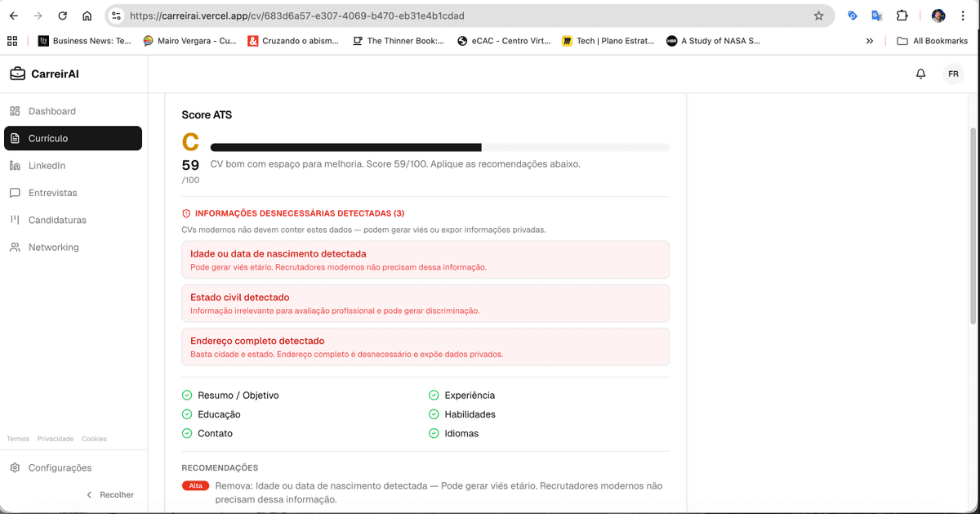
Task: Expand hidden bookmarks with the chevron
Action: (870, 41)
